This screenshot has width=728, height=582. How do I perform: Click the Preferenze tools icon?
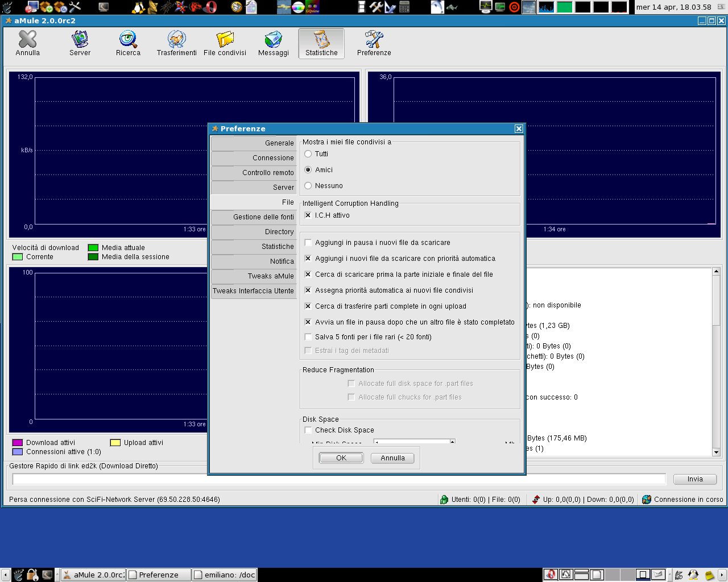tap(374, 40)
